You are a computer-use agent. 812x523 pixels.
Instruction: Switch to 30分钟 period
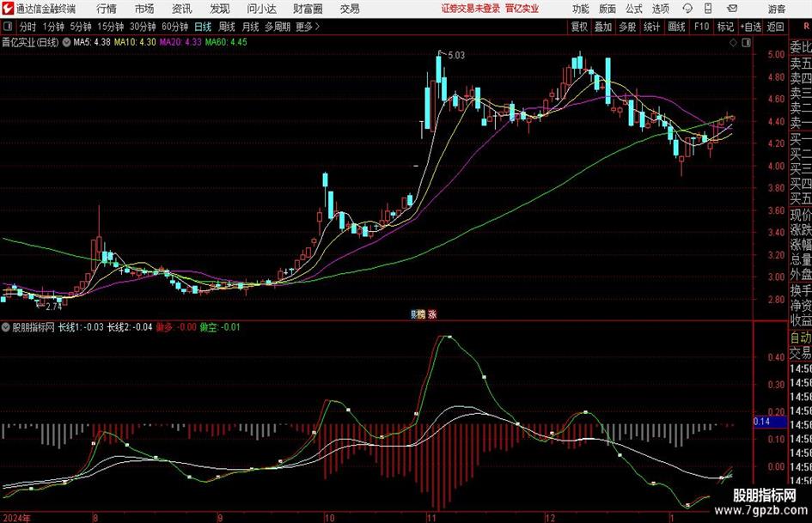143,27
